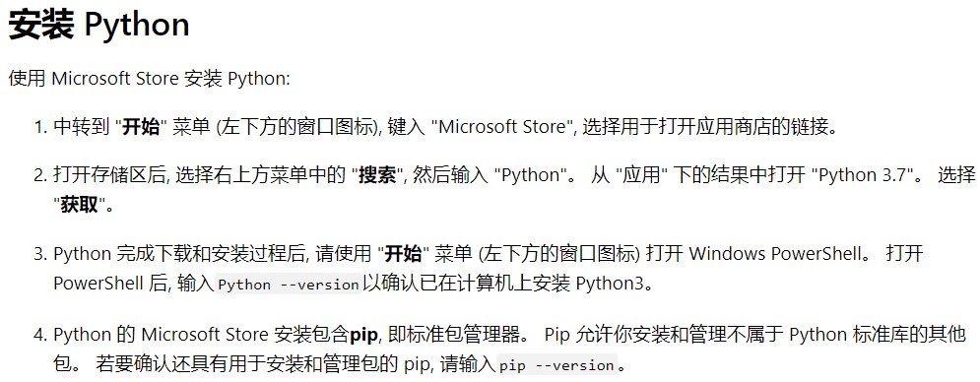This screenshot has width=980, height=382.
Task: Click list number 4
Action: coord(39,336)
